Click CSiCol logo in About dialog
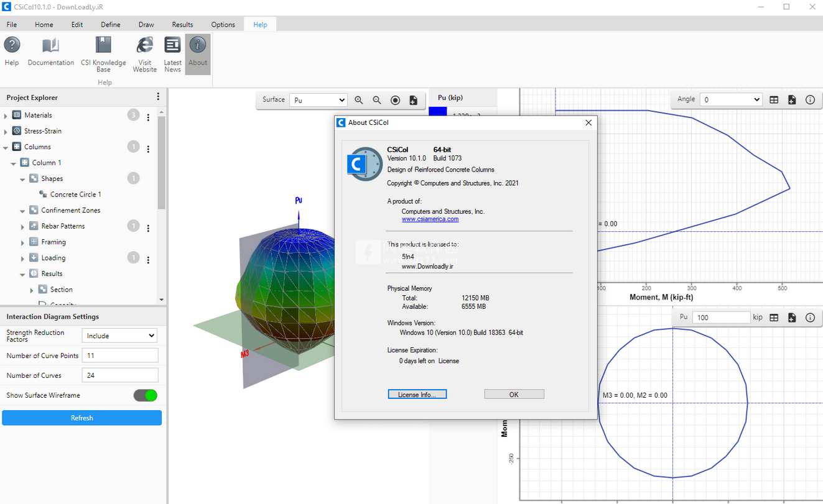The image size is (823, 504). (364, 164)
